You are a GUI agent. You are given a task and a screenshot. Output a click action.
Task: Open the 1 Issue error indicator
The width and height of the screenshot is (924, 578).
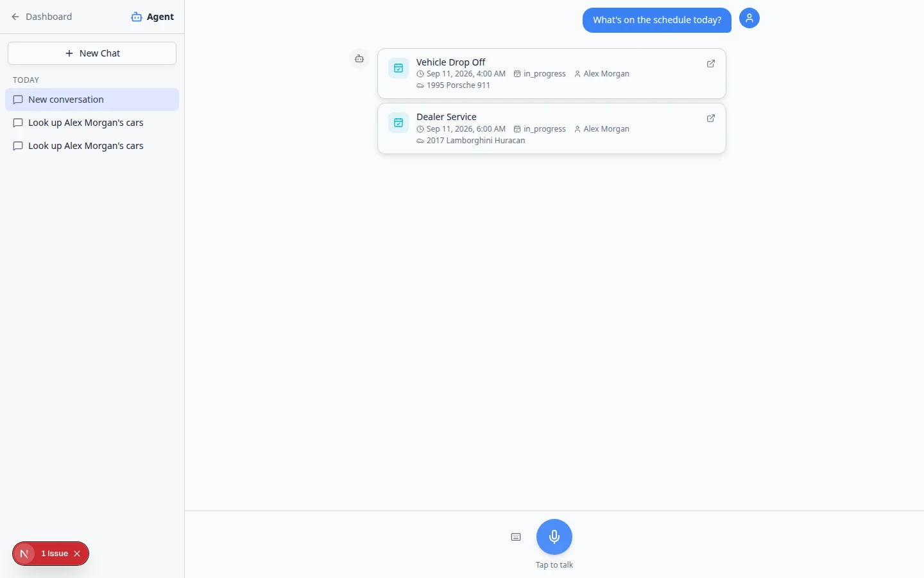55,554
